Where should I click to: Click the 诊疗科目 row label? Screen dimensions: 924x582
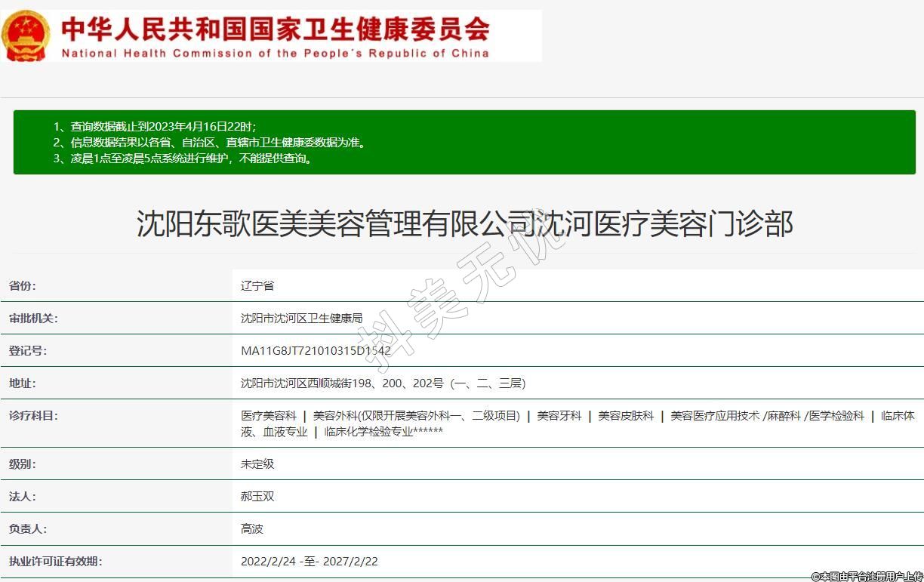coord(33,416)
